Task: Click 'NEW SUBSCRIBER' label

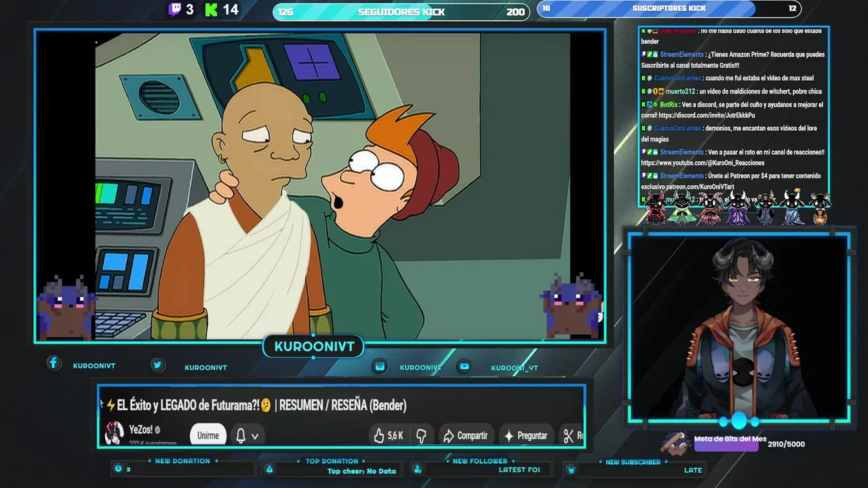Action: pos(633,462)
